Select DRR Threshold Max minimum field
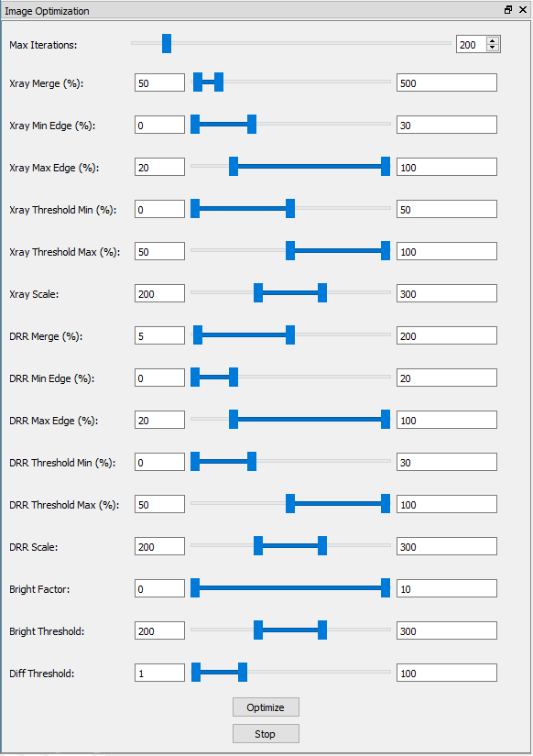 pos(159,504)
